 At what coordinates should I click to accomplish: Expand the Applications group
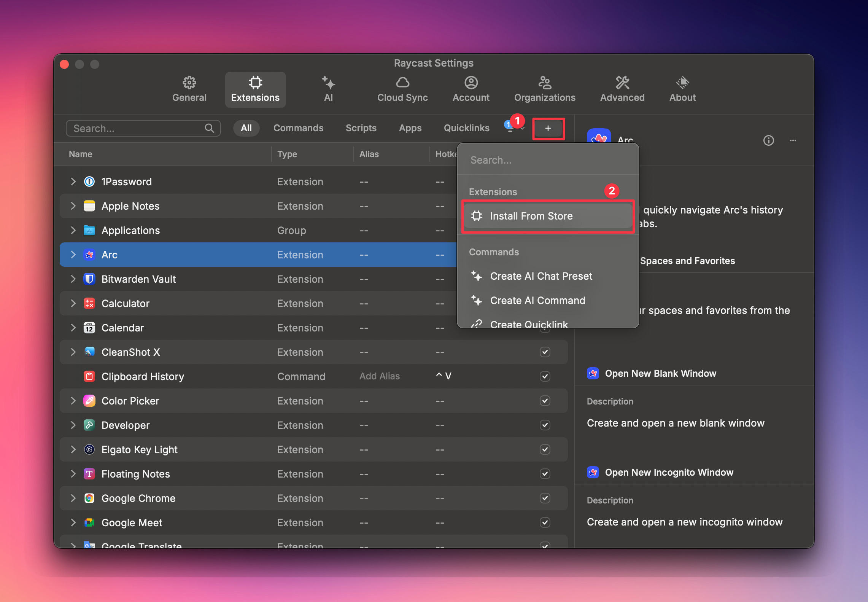(73, 230)
